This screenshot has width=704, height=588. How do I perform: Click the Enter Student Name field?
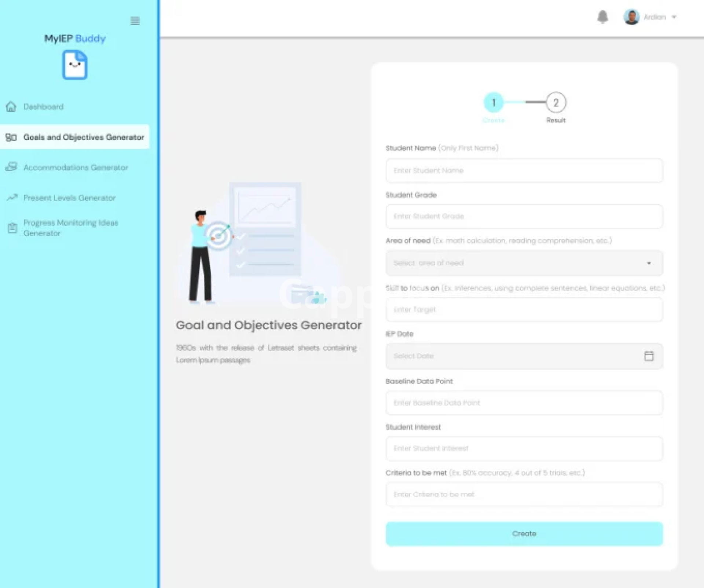tap(524, 170)
